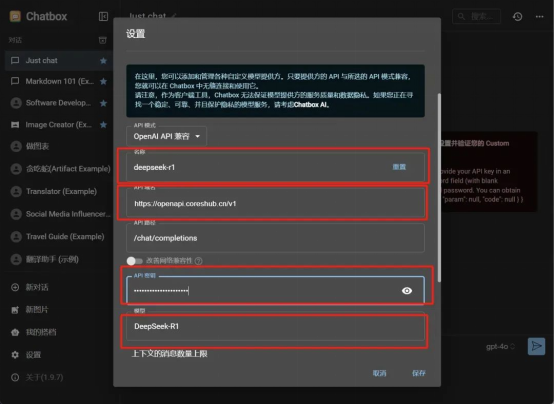Click the /chat/completions API path field
The height and width of the screenshot is (404, 554).
point(275,238)
